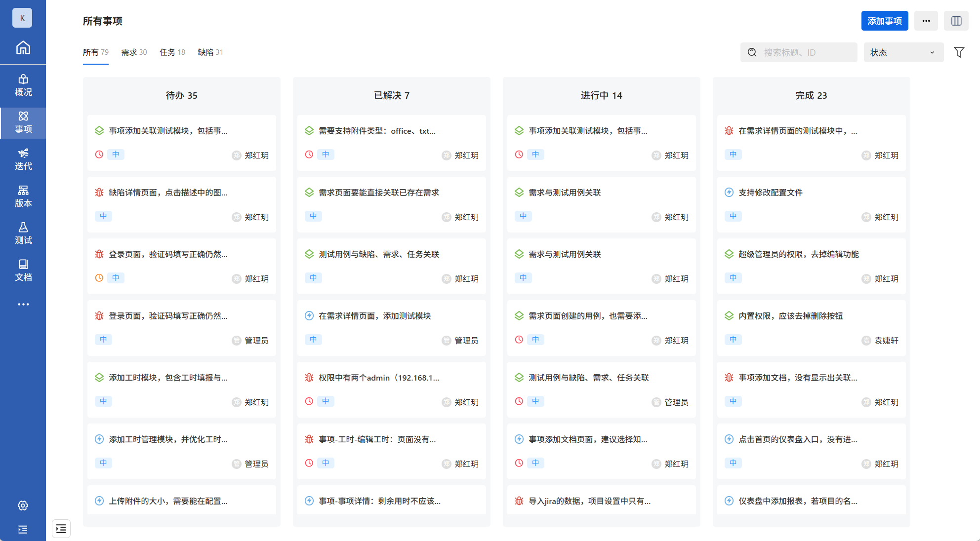Open the 测试 testing sidebar icon
This screenshot has height=541, width=980.
23,233
